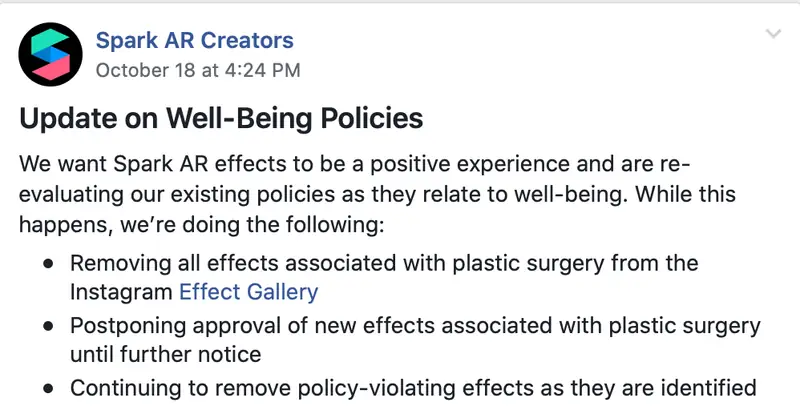The height and width of the screenshot is (418, 800).
Task: Click the Postponing approval of new effects line
Action: coord(415,326)
